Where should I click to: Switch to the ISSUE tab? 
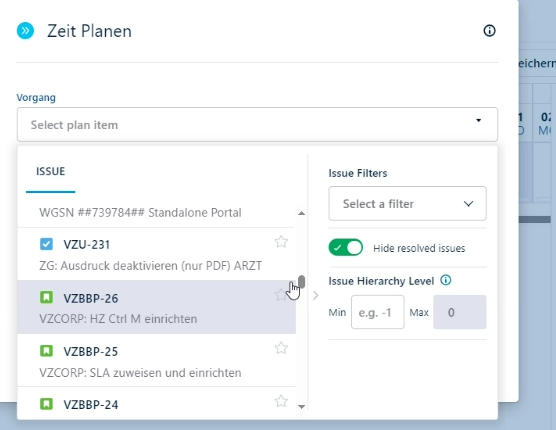pyautogui.click(x=50, y=172)
